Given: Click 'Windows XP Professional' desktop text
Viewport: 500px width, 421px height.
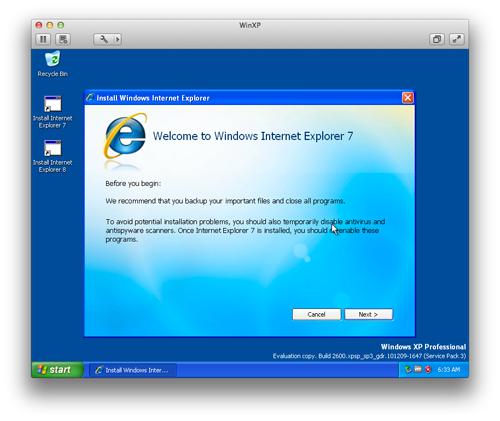Looking at the screenshot, I should pyautogui.click(x=423, y=347).
